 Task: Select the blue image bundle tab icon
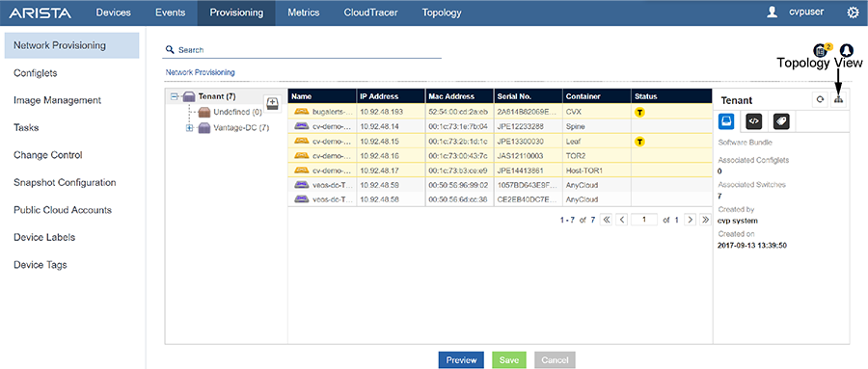(727, 121)
